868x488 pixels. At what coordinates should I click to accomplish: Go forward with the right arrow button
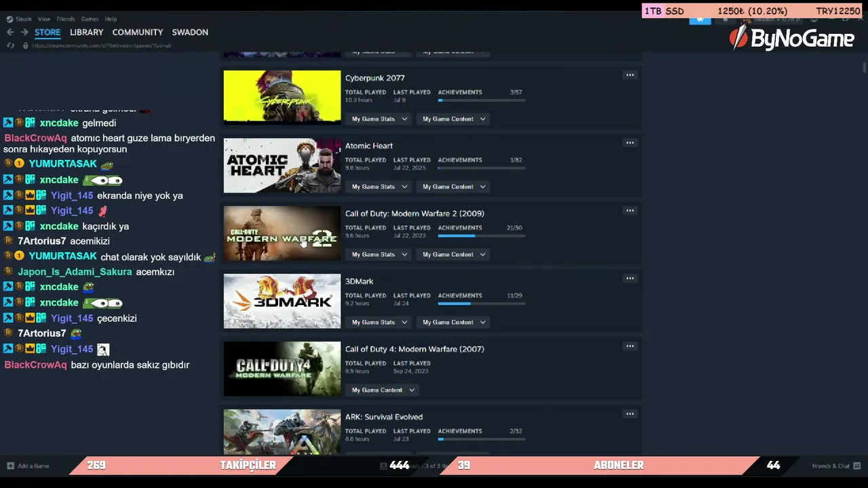(24, 32)
